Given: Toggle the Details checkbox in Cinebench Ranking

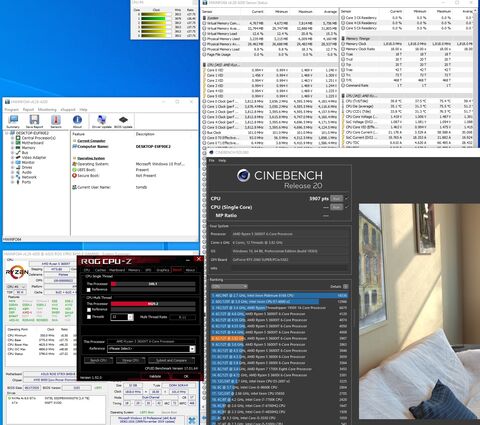Looking at the screenshot, I should coord(346,286).
